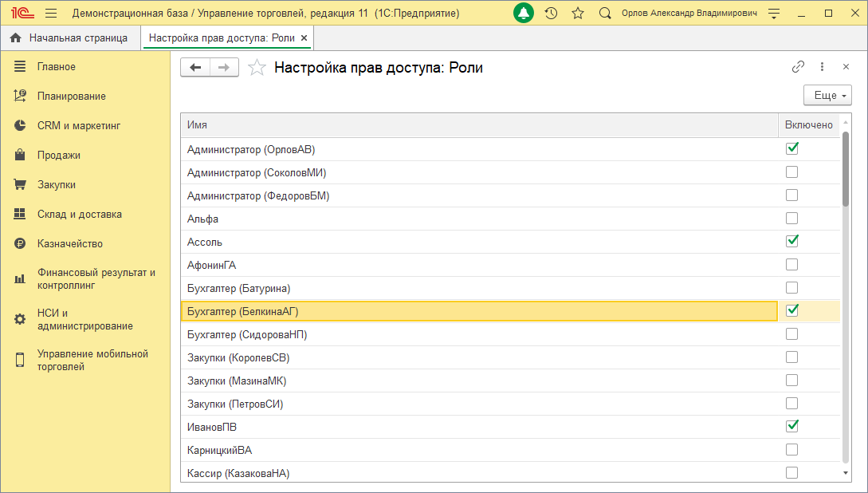This screenshot has width=868, height=493.
Task: Open the notifications bell icon
Action: point(523,14)
